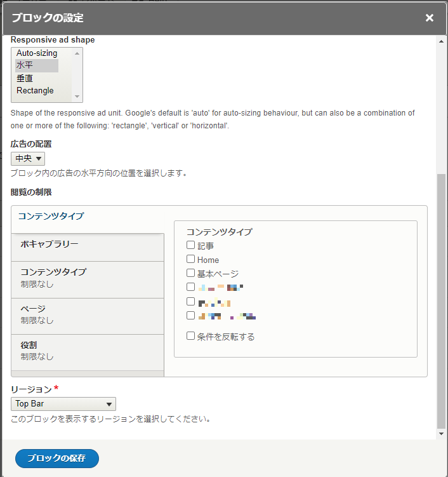
Task: Check the Home content type checkbox
Action: coord(190,259)
